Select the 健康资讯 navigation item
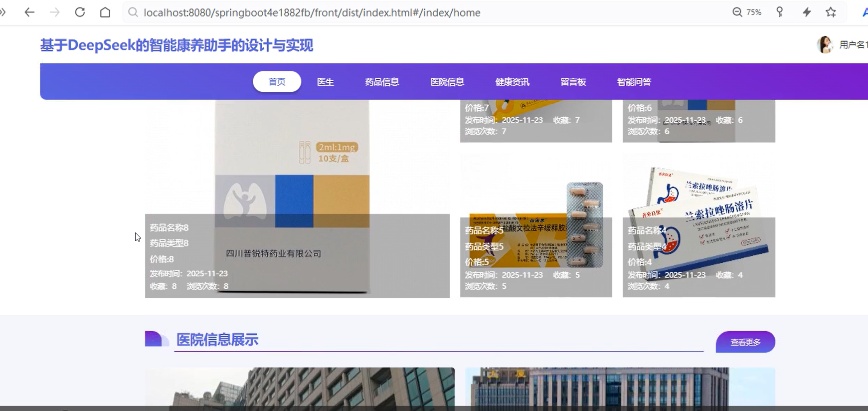This screenshot has height=411, width=868. coord(513,82)
